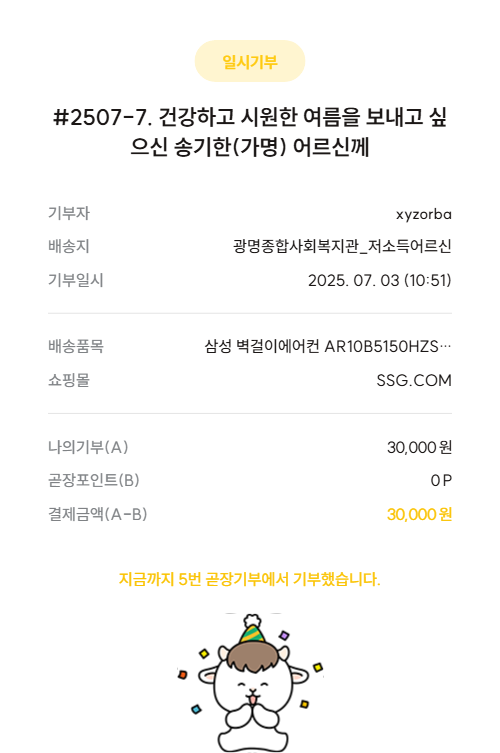Click the 기부일시 label
Viewport: 500px width, 753px height.
point(75,280)
